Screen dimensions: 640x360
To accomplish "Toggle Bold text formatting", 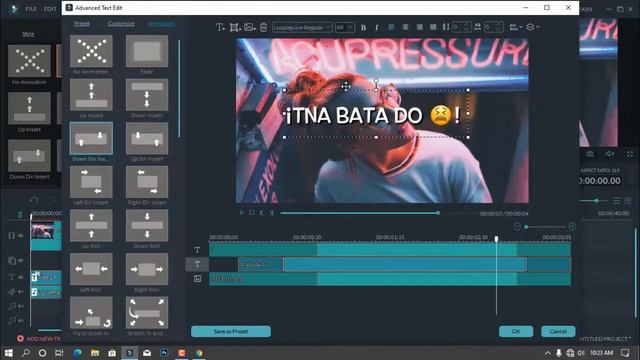I will [x=363, y=27].
